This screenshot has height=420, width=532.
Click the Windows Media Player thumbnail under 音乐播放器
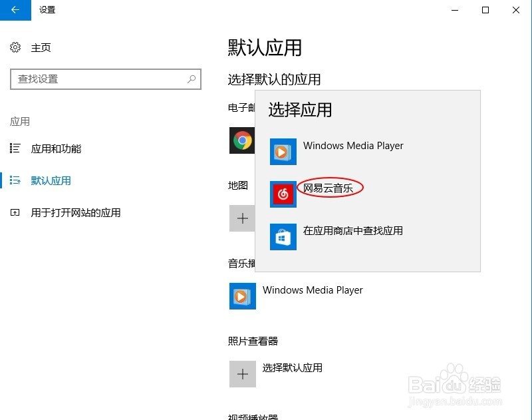(x=242, y=296)
